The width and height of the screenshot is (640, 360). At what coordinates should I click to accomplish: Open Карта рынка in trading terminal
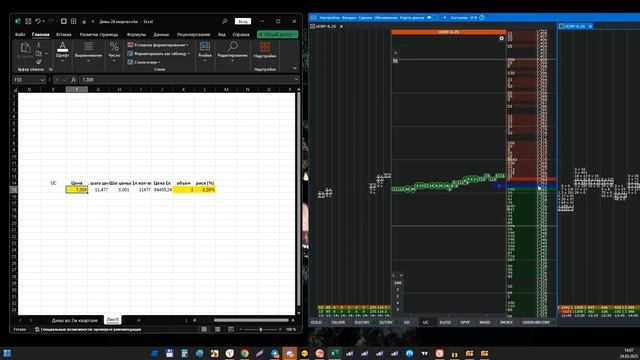[412, 18]
